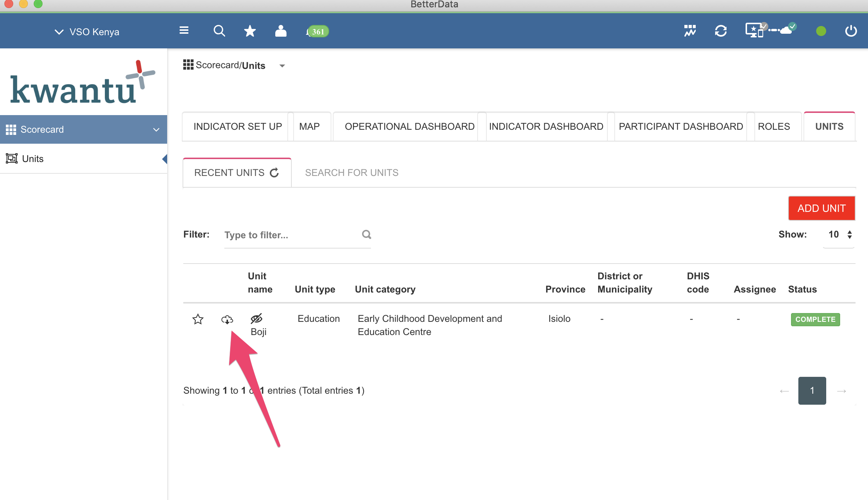Click the user profile icon
This screenshot has width=868, height=500.
coord(281,31)
